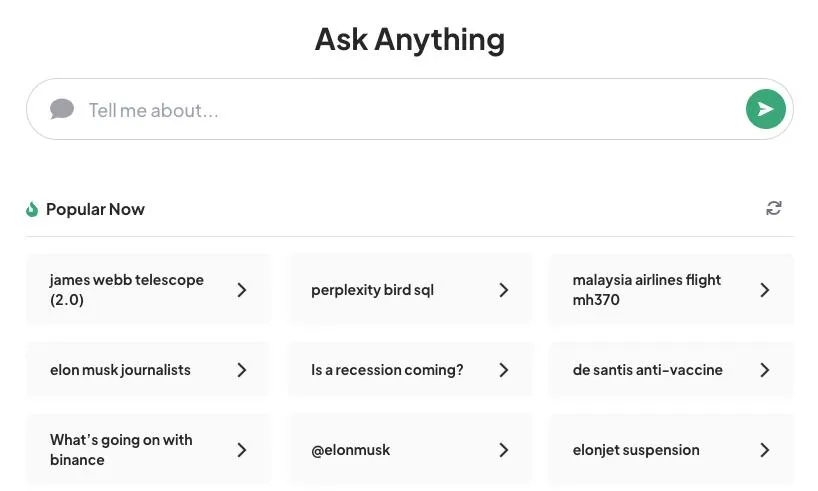Viewport: 818px width, 491px height.
Task: Open the elonjet suspension topic
Action: (x=636, y=450)
